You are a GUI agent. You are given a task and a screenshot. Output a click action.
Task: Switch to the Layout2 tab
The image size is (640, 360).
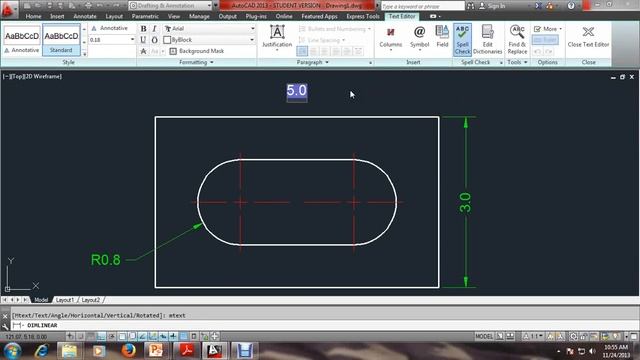pos(91,300)
